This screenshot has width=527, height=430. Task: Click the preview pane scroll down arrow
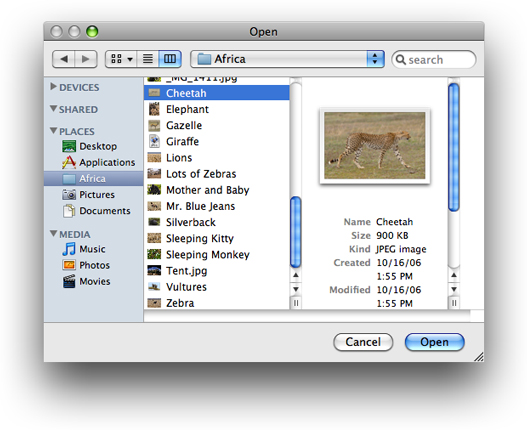pos(454,289)
